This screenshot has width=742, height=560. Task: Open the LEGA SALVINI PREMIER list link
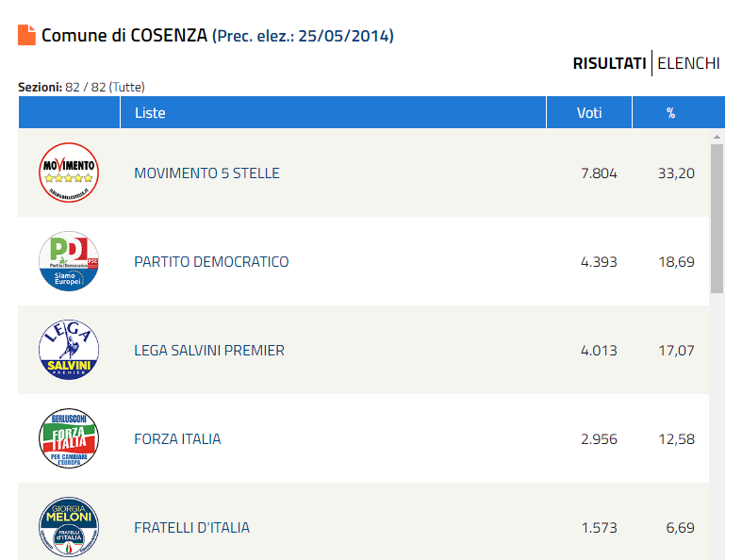(x=209, y=351)
